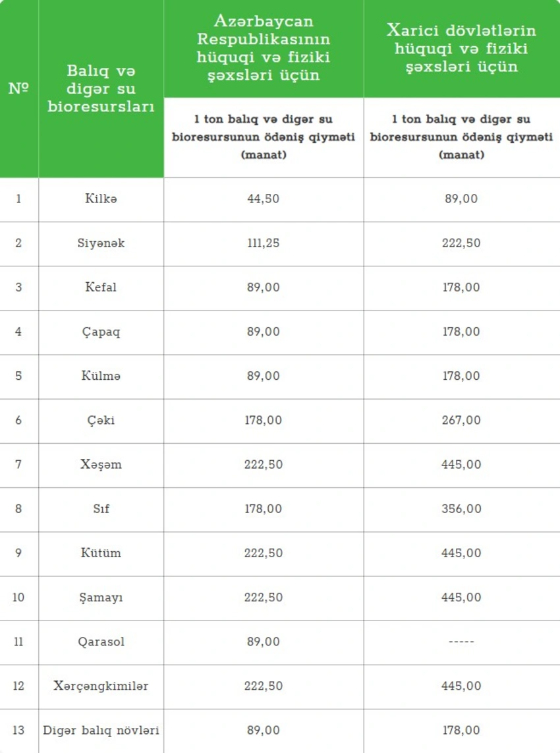This screenshot has width=560, height=753.
Task: Select the Külmə fish name
Action: [x=101, y=376]
